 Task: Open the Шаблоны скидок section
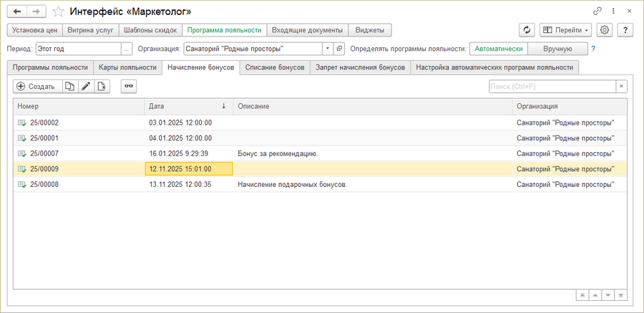click(x=150, y=30)
